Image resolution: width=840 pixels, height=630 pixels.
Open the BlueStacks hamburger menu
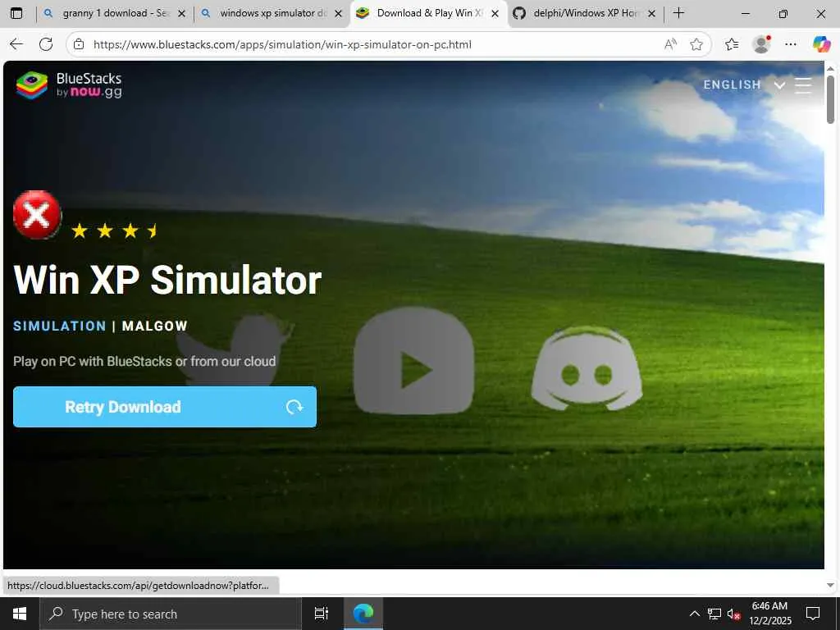coord(803,85)
